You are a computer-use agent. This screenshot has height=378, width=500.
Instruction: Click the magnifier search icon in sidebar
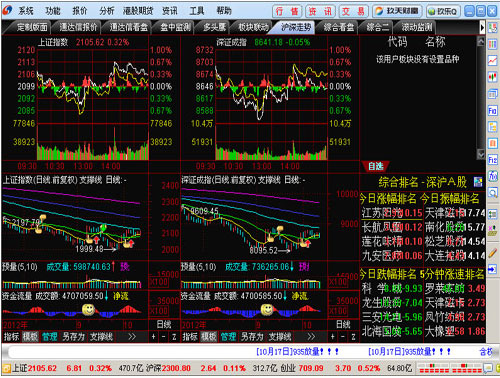[493, 193]
